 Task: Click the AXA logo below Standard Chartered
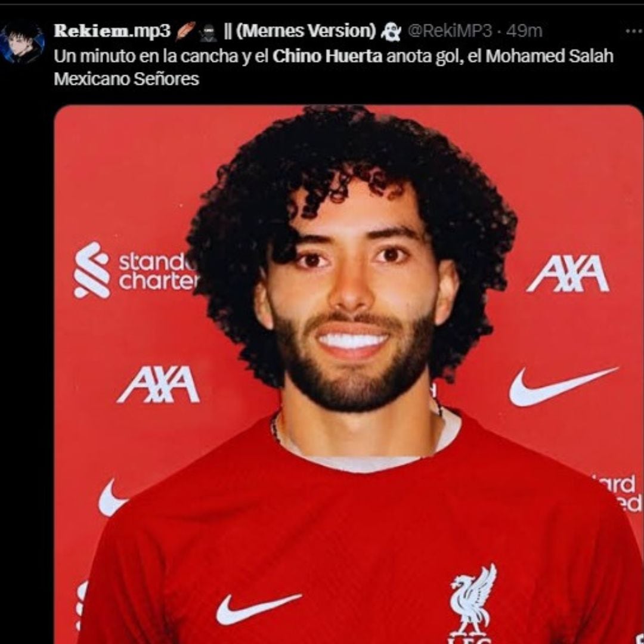tap(158, 385)
